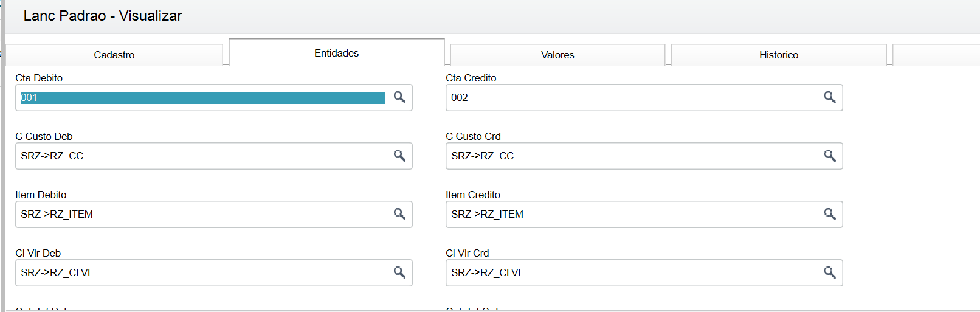
Task: Select the C Custo Crd input field
Action: tap(632, 156)
